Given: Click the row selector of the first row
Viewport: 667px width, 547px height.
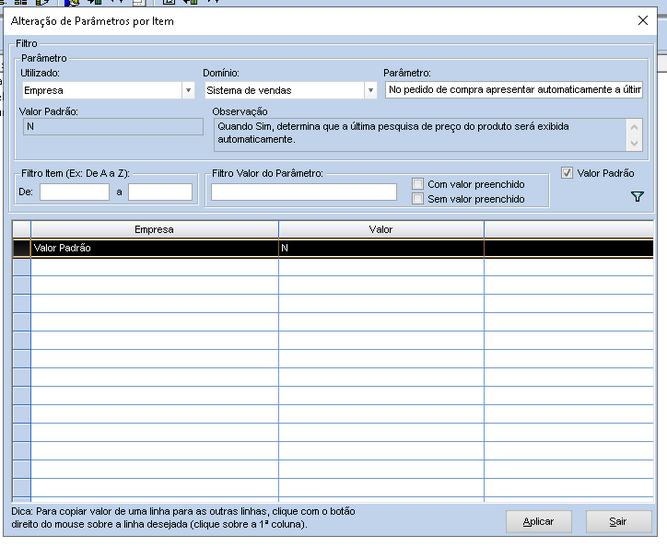Looking at the screenshot, I should pyautogui.click(x=21, y=248).
